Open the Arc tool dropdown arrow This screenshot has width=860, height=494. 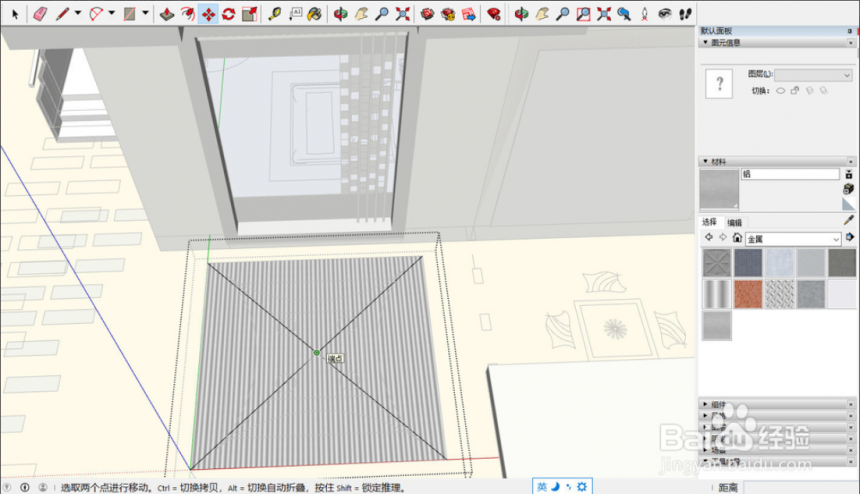(x=111, y=13)
